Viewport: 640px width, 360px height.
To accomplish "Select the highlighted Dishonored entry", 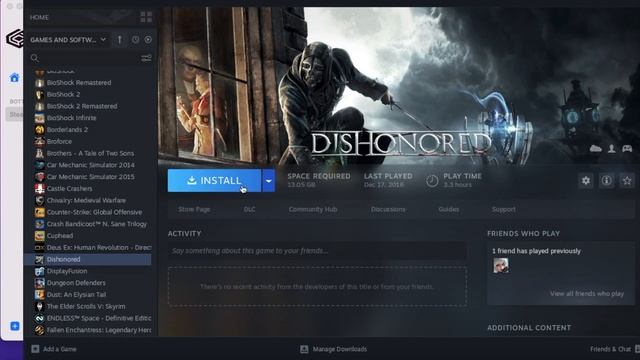I will tap(88, 260).
